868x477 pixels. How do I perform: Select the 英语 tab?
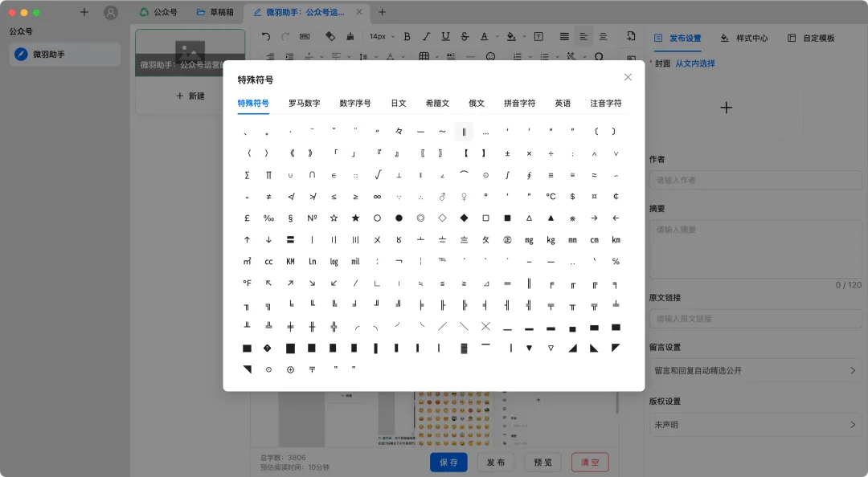tap(563, 103)
